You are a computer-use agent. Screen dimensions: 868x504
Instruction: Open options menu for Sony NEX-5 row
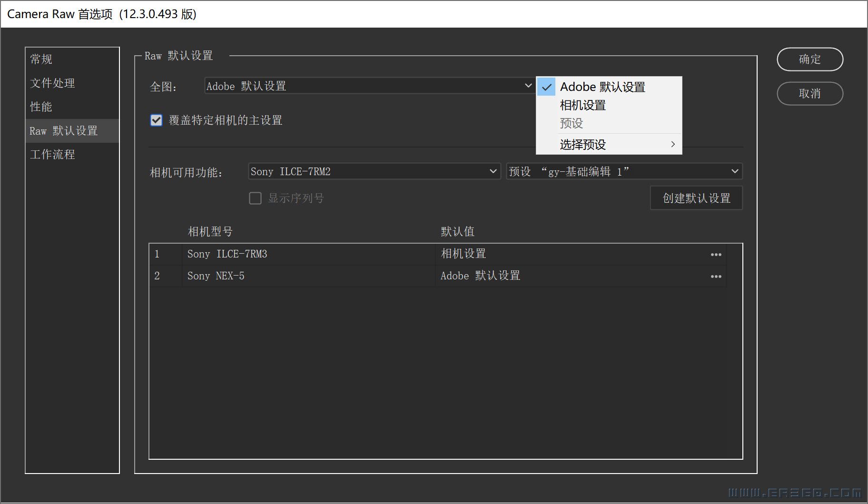(716, 277)
